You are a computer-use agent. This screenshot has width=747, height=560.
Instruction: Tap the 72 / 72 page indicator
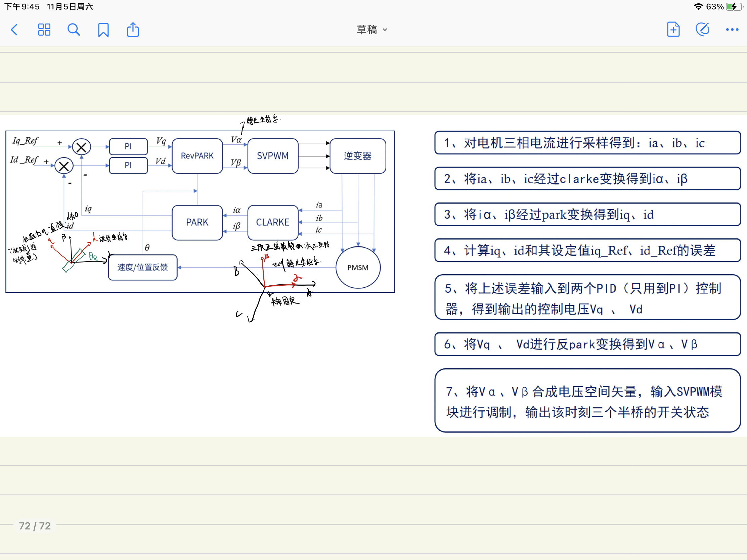click(35, 525)
